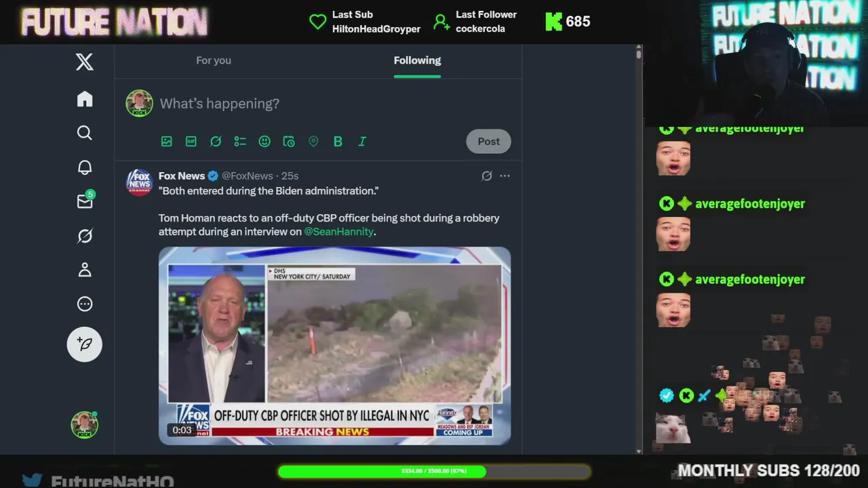The height and width of the screenshot is (488, 868).
Task: Play the Fox News video thumbnail
Action: pyautogui.click(x=335, y=346)
